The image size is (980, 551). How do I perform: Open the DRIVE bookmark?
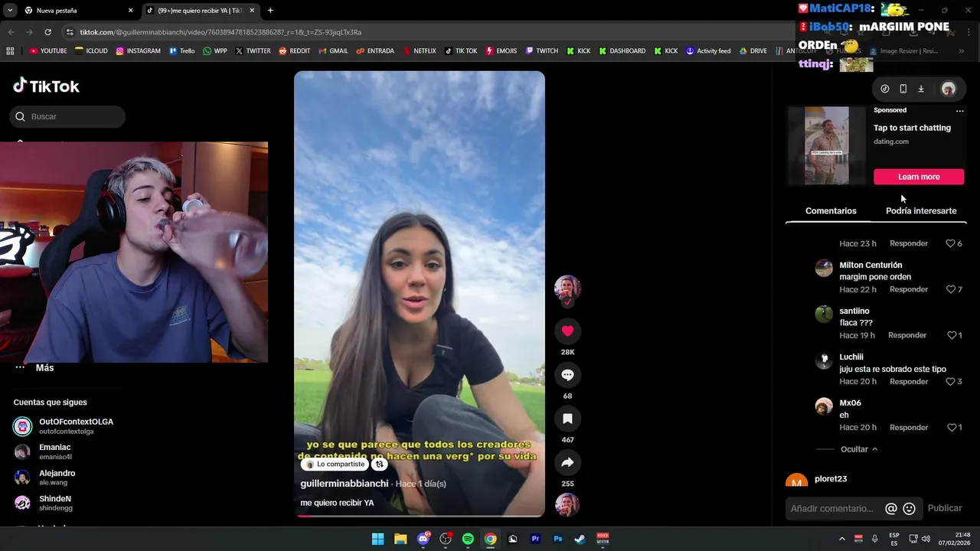(x=753, y=51)
